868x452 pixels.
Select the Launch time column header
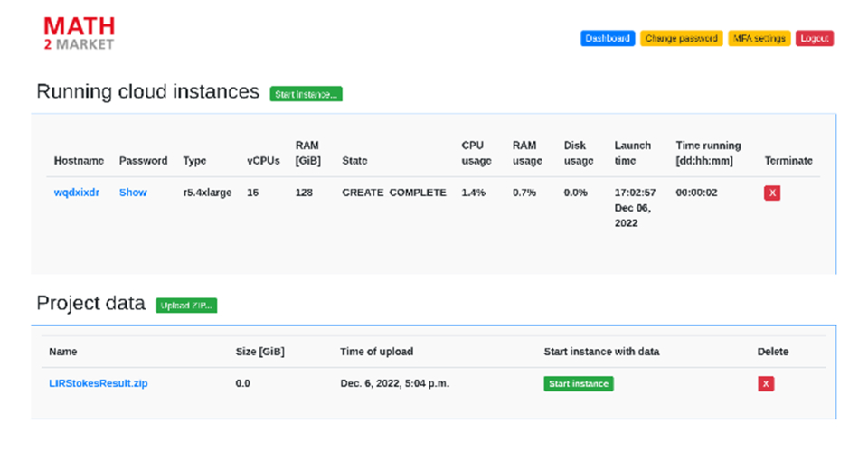[x=632, y=153]
